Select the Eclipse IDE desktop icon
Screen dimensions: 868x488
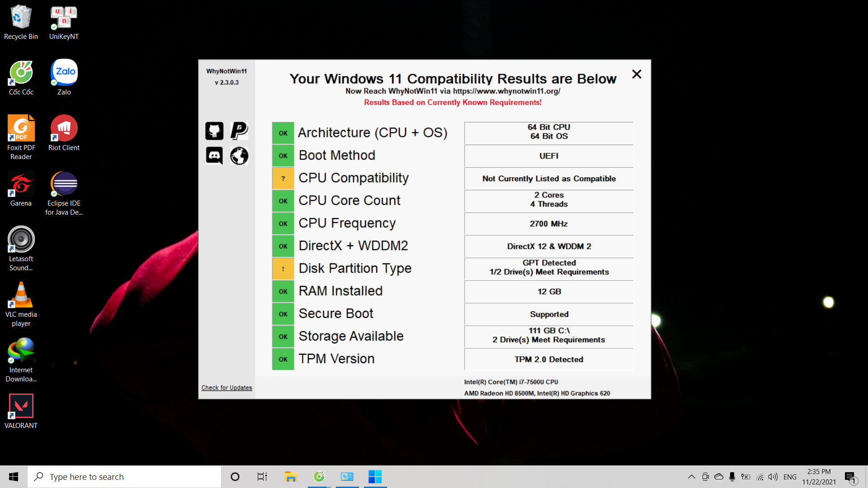64,194
